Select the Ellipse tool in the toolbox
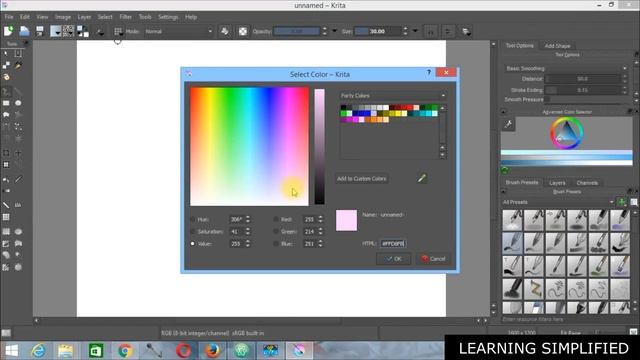The width and height of the screenshot is (640, 360). [18, 103]
